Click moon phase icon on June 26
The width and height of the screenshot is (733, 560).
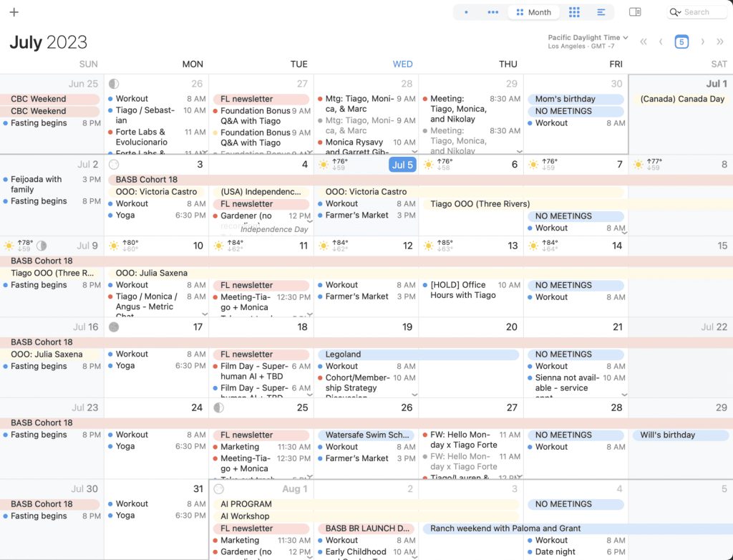[x=114, y=84]
